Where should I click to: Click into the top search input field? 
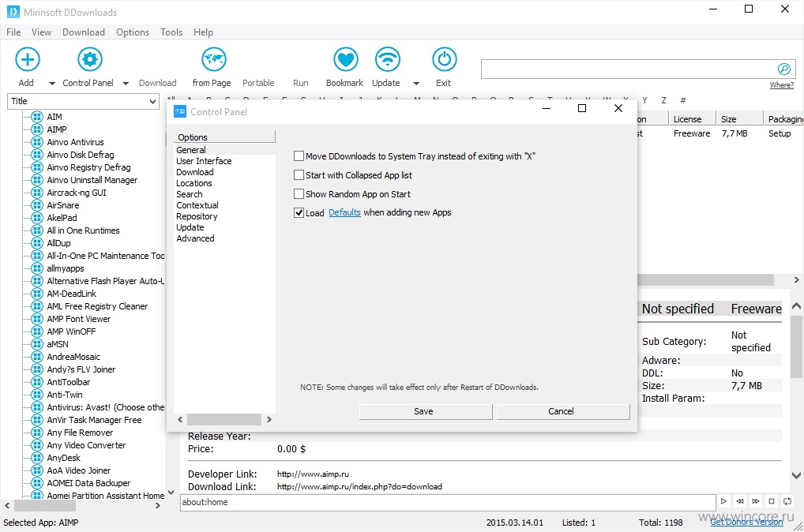point(629,69)
